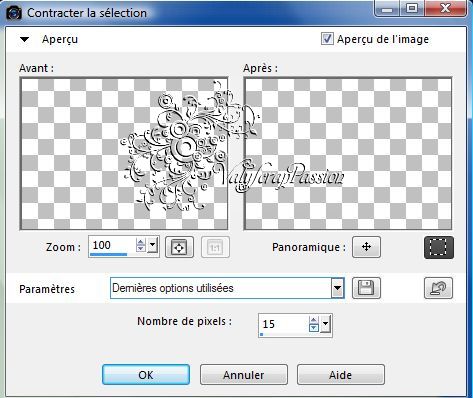Confirm with the OK button
This screenshot has width=473, height=398.
146,374
